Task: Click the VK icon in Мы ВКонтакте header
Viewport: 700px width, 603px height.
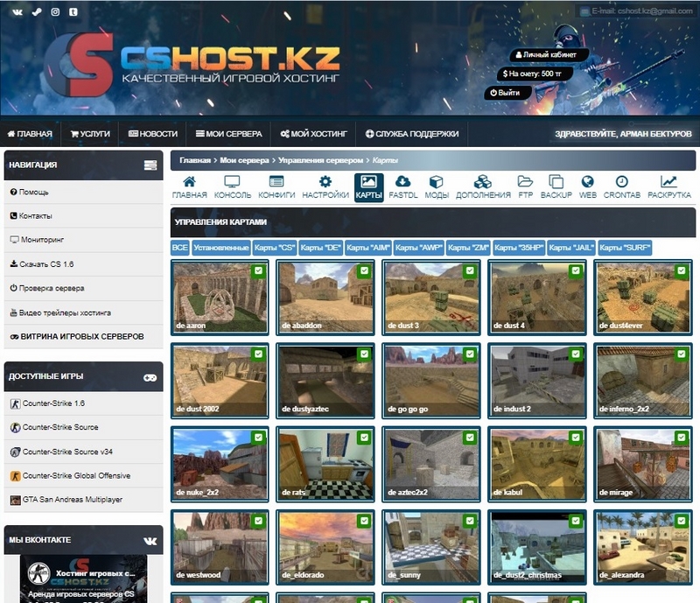Action: [x=150, y=542]
